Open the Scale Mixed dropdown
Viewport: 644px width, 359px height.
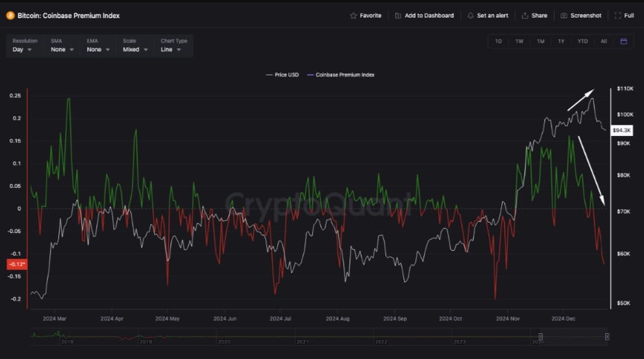pos(135,49)
